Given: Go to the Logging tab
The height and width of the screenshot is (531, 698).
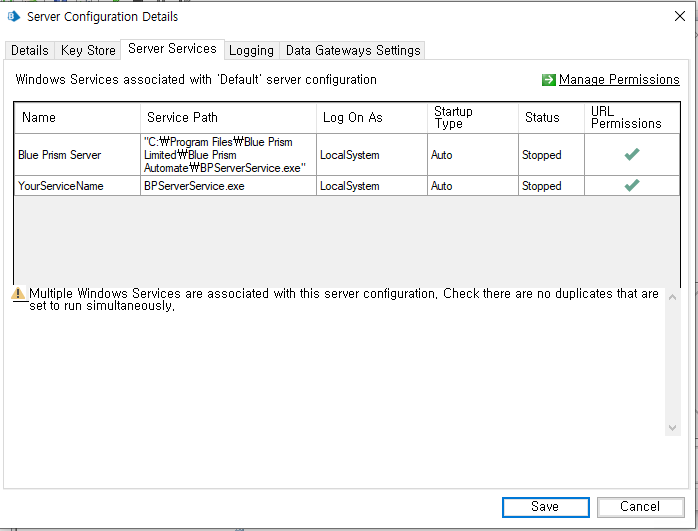Looking at the screenshot, I should pyautogui.click(x=251, y=50).
